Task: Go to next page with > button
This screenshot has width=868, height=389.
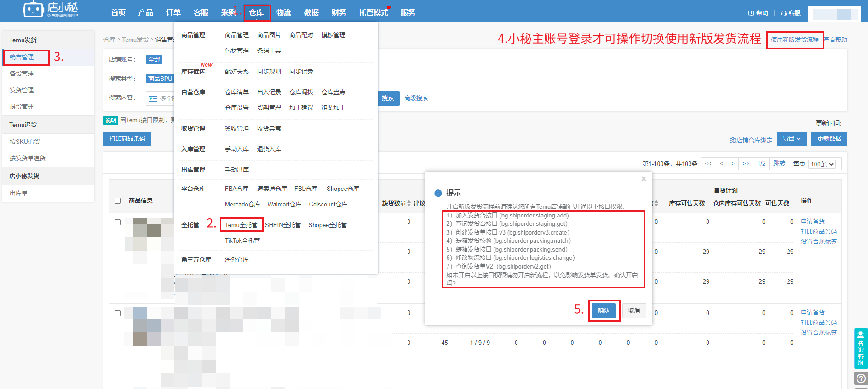Action: 733,164
